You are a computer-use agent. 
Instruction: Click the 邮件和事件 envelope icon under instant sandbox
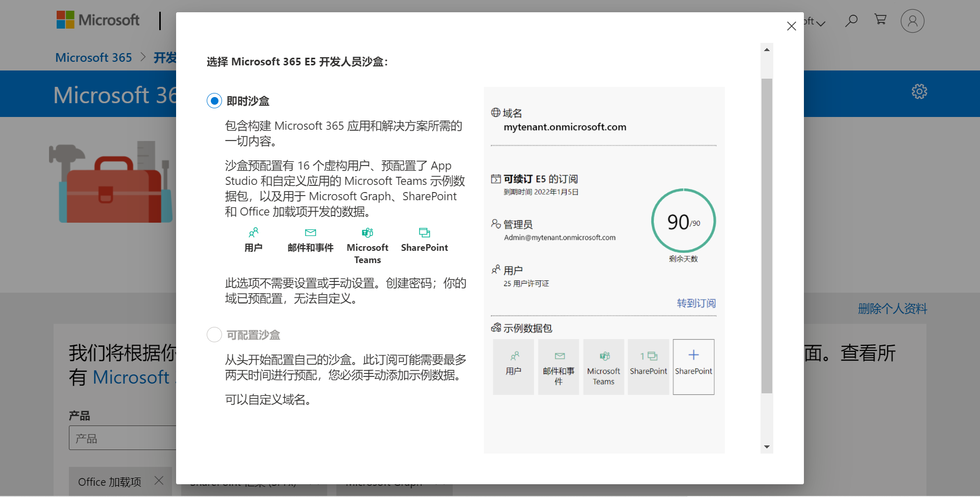click(x=310, y=233)
